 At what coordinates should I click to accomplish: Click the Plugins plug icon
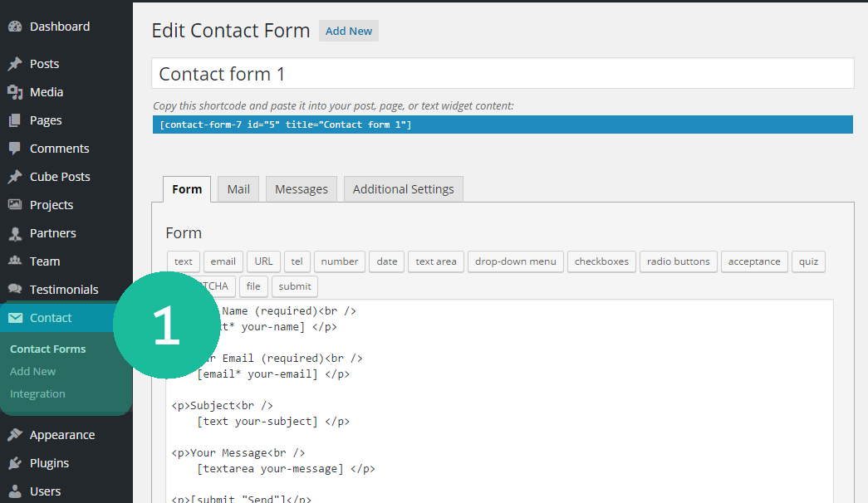(x=14, y=463)
